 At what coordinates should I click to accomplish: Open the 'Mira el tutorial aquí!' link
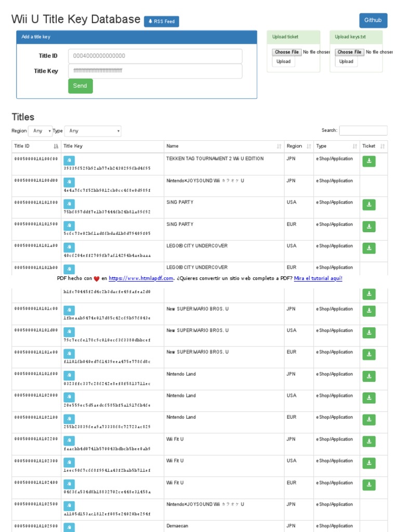pyautogui.click(x=318, y=278)
